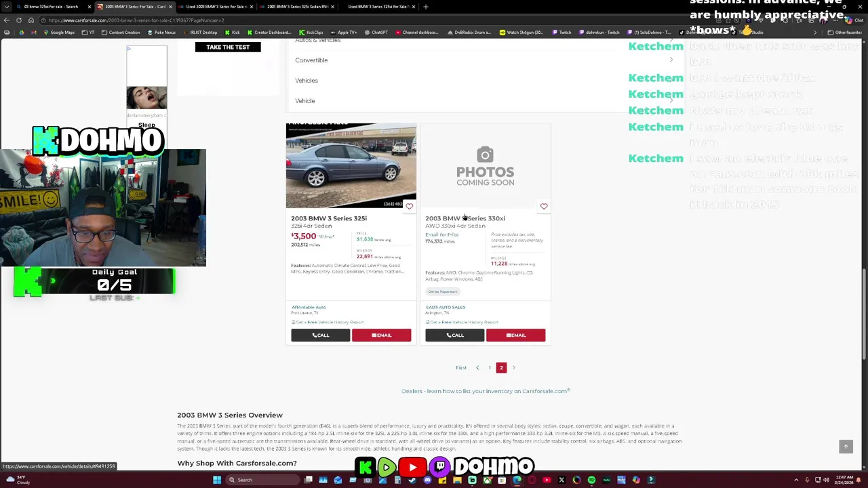The image size is (868, 488).
Task: Open the Poke Nexus bookmark
Action: 161,33
